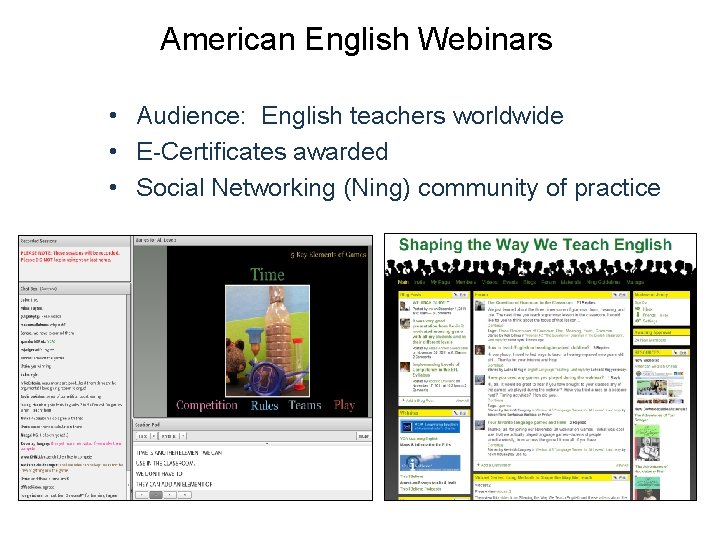
Task: Open the 24 New Members link
Action: [x=650, y=340]
